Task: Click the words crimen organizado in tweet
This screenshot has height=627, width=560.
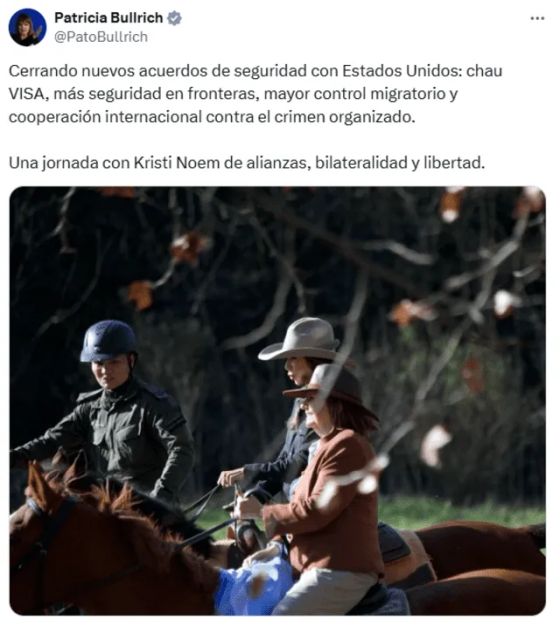Action: (344, 117)
